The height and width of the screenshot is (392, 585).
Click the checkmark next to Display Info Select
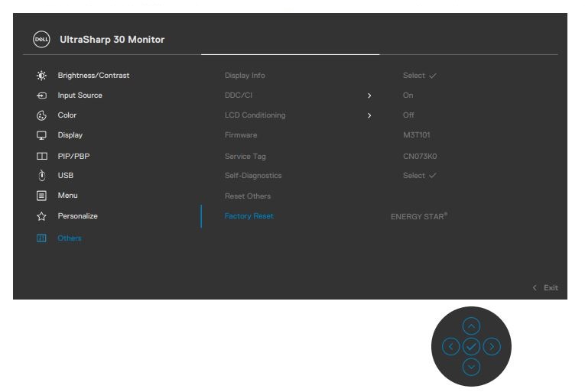[432, 76]
